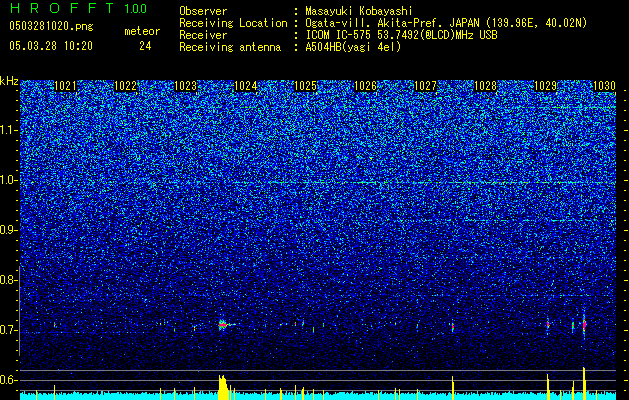The image size is (629, 400).
Task: Click the Receiving antenna field label
Action: click(230, 47)
